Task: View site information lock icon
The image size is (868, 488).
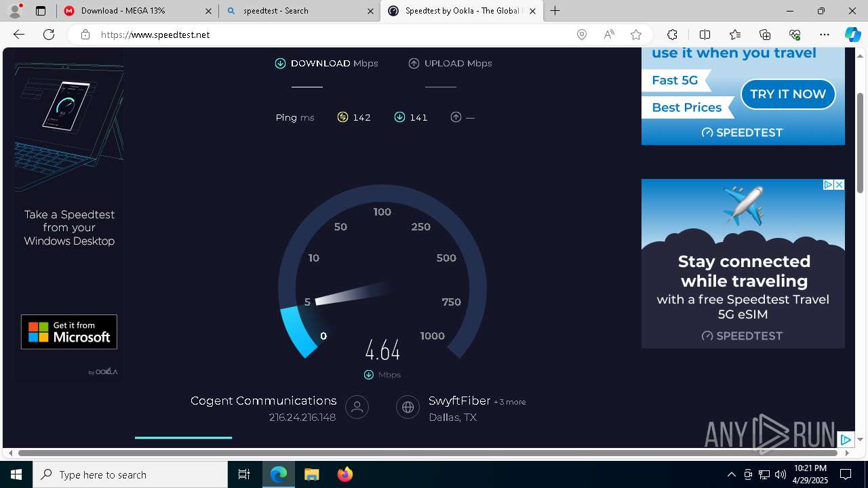Action: 85,35
